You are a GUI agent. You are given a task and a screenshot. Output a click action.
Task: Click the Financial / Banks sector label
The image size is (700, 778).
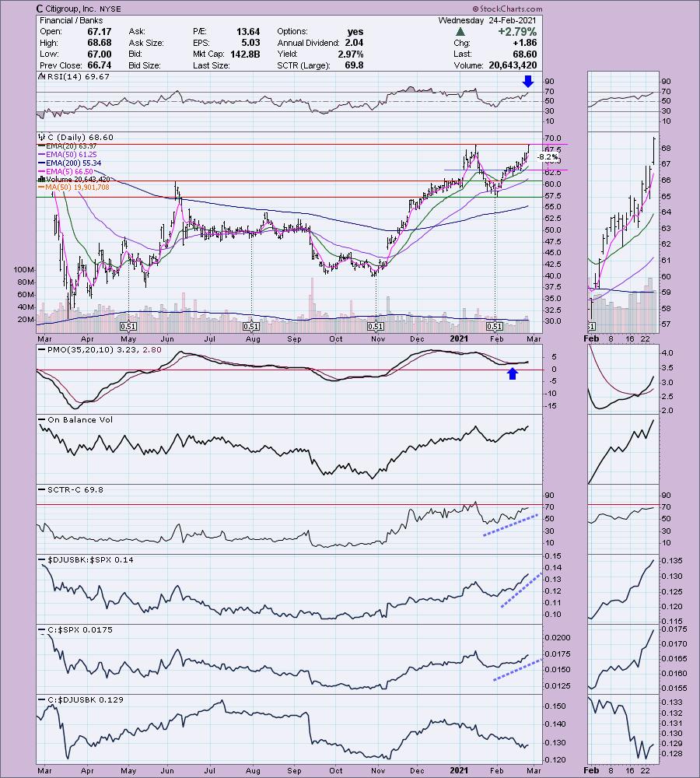tap(71, 20)
